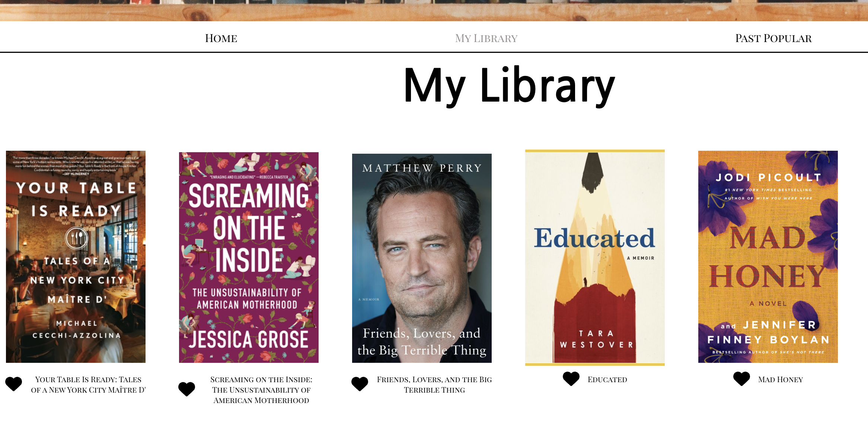Open the Home navigation tab
Image resolution: width=868 pixels, height=422 pixels.
tap(221, 38)
